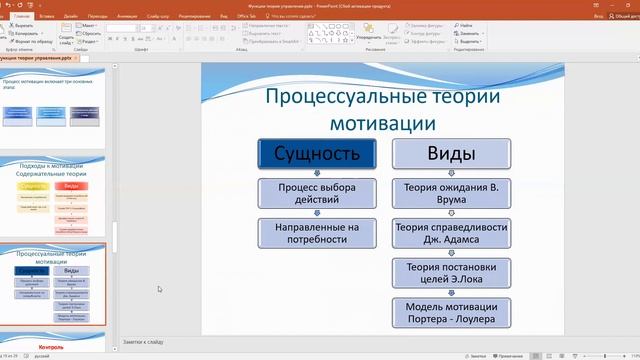Open Контур фигуры shape outline
Screen dimensions: 640x360
[423, 33]
